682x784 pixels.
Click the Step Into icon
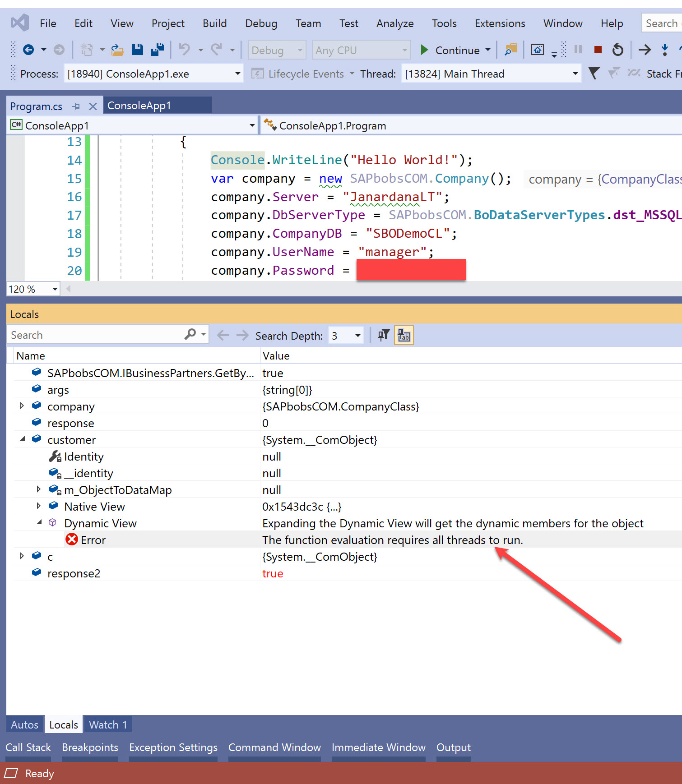[665, 50]
